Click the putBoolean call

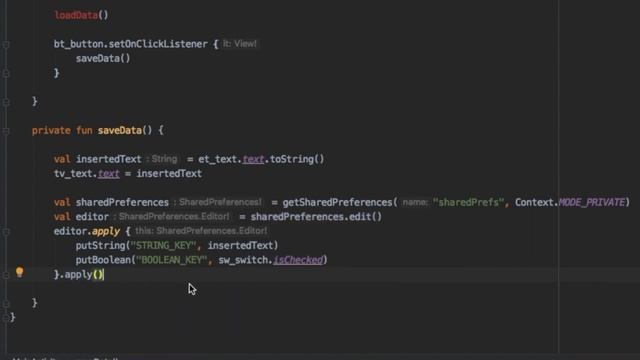pyautogui.click(x=103, y=260)
